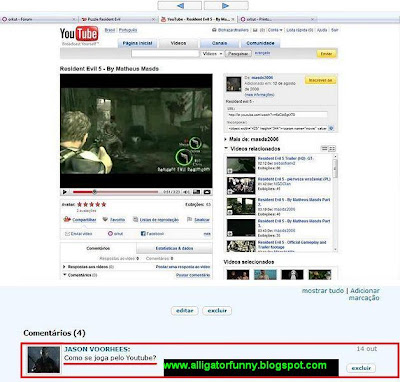Click the playlist icon beside Listas de reprodução
Screen dimensions: 400x382
(135, 219)
